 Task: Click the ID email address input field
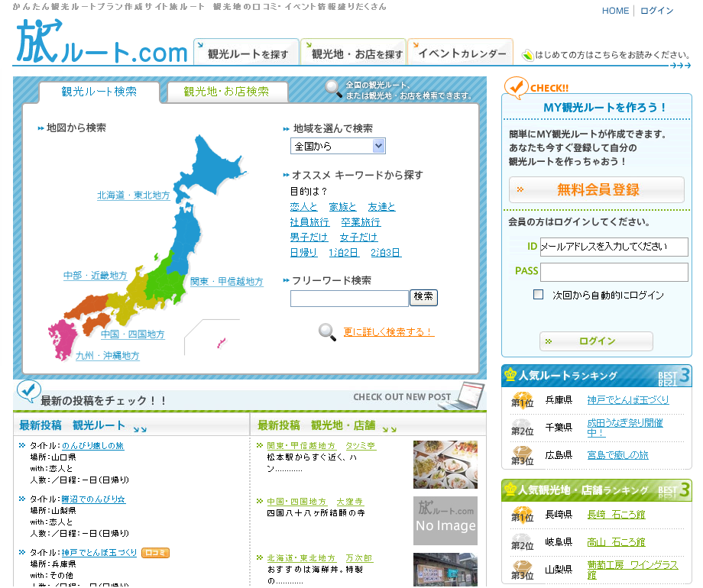pyautogui.click(x=614, y=247)
